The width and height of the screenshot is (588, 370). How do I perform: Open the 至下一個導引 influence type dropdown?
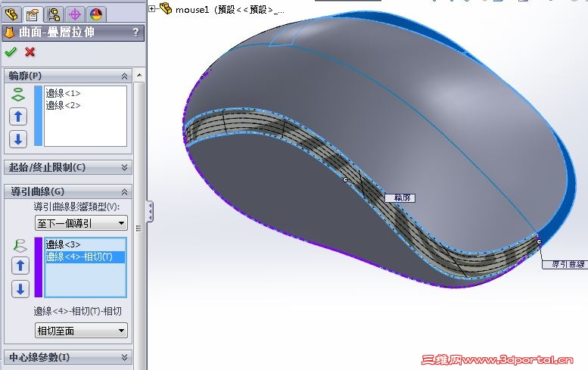pos(82,223)
